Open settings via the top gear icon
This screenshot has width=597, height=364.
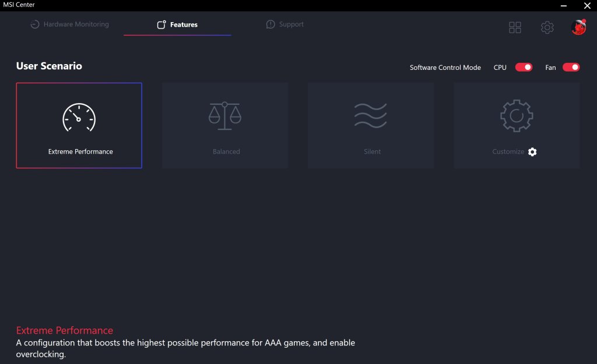tap(547, 27)
